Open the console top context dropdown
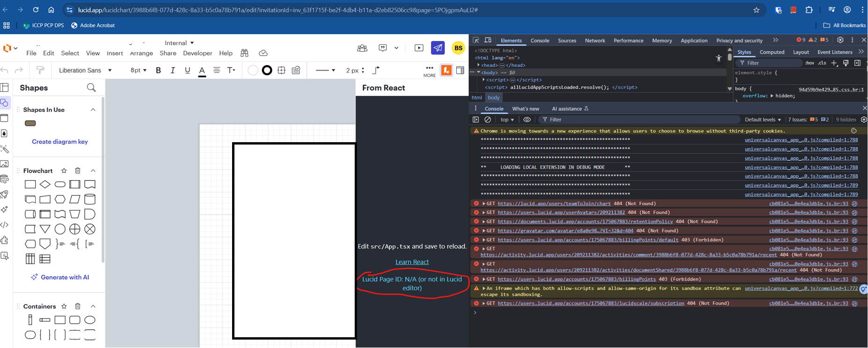 tap(507, 120)
